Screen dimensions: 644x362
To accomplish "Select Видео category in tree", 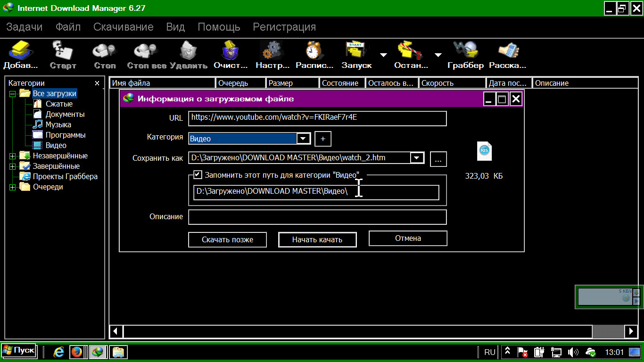I will (56, 146).
